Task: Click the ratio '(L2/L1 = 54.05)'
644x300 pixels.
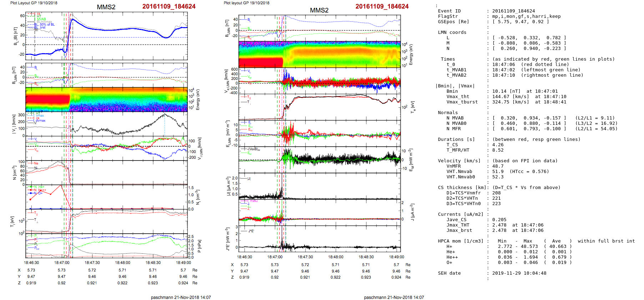Action: point(596,129)
